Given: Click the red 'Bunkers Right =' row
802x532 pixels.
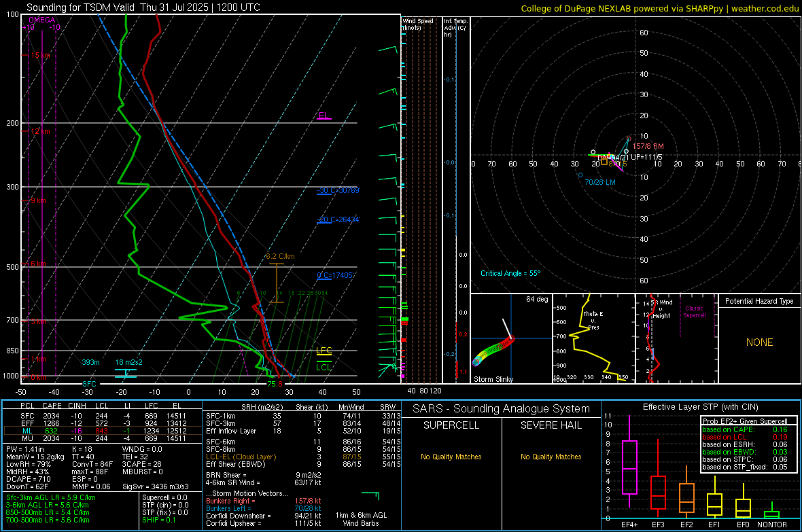Looking at the screenshot, I should click(x=264, y=501).
